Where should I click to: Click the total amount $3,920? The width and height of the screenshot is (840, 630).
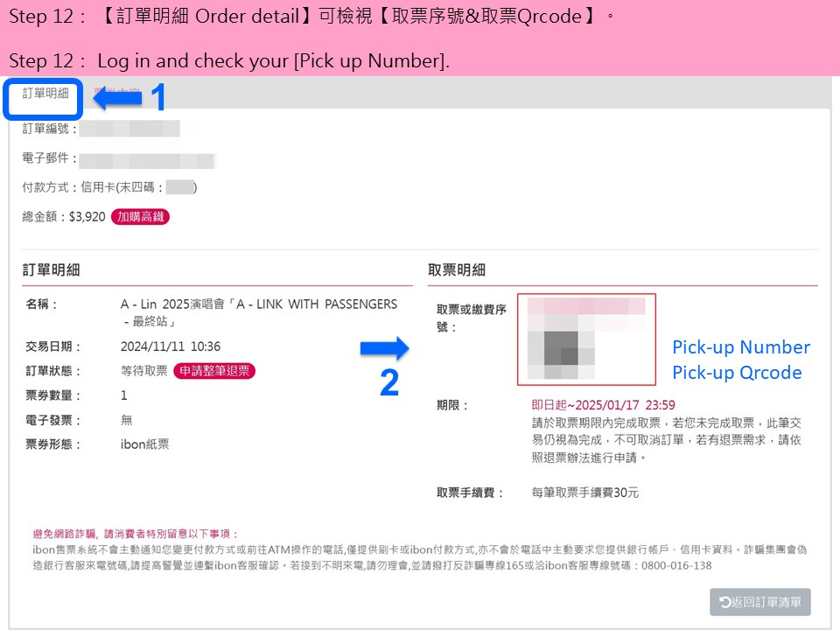[x=87, y=217]
